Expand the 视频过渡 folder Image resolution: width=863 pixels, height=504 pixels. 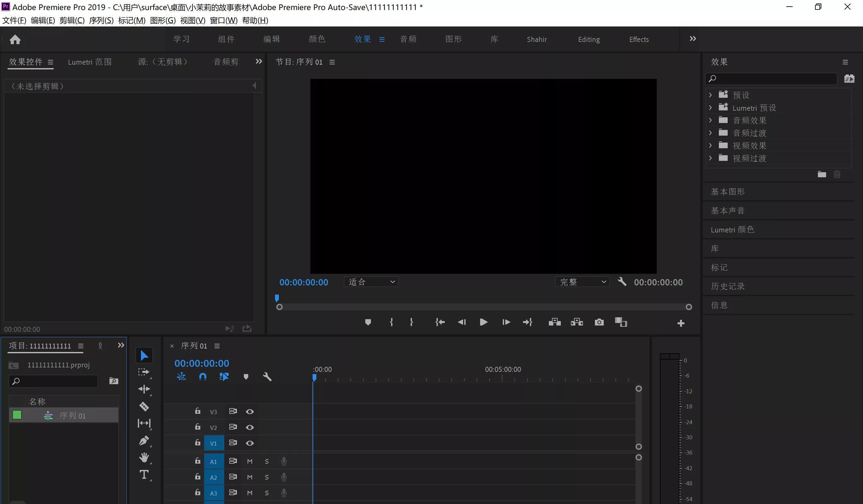click(x=710, y=158)
